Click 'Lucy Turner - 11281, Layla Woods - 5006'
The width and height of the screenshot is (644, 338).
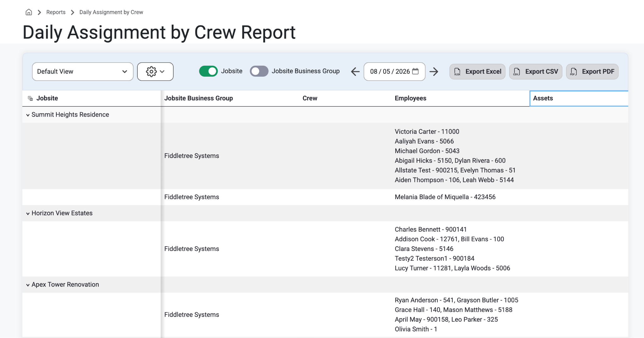point(452,268)
